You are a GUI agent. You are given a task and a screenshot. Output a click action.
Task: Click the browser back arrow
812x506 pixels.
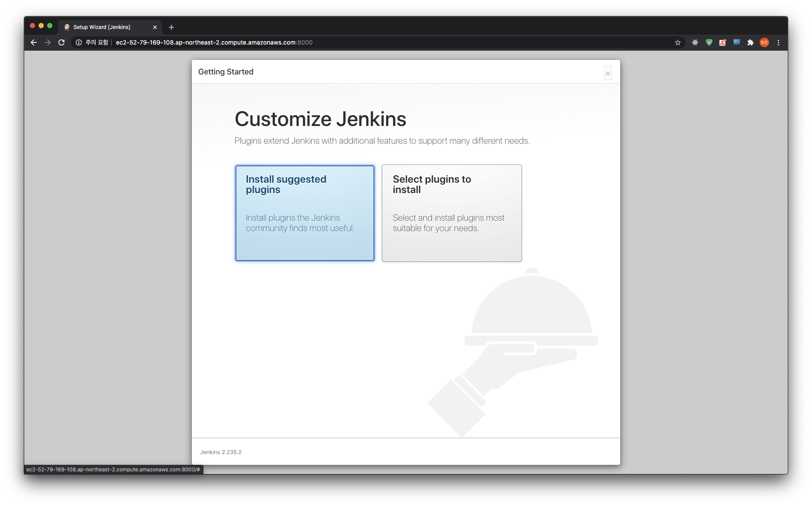click(34, 42)
